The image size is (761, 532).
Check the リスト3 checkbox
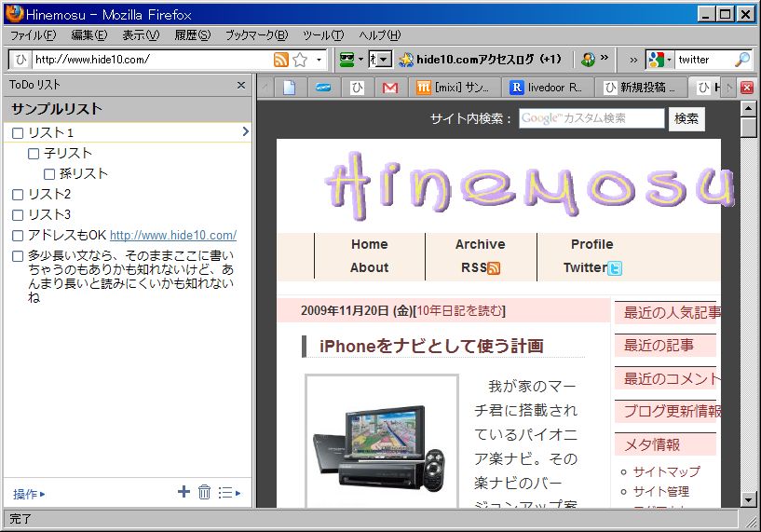(x=18, y=215)
